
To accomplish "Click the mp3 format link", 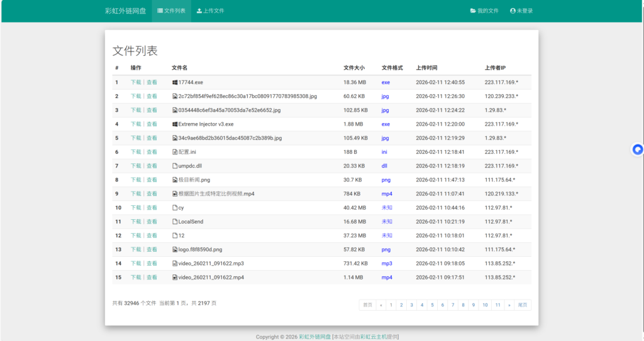I will pos(387,264).
